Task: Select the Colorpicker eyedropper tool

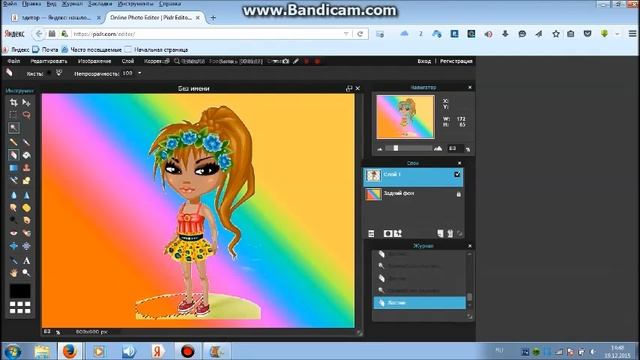Action: click(x=13, y=260)
